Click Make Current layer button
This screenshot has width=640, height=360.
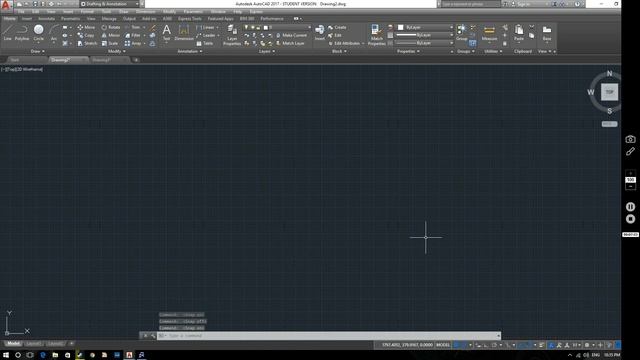[x=291, y=36]
